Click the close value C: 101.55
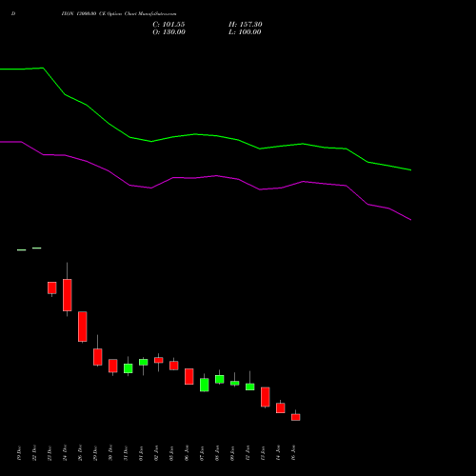This screenshot has width=476, height=476. pyautogui.click(x=169, y=25)
